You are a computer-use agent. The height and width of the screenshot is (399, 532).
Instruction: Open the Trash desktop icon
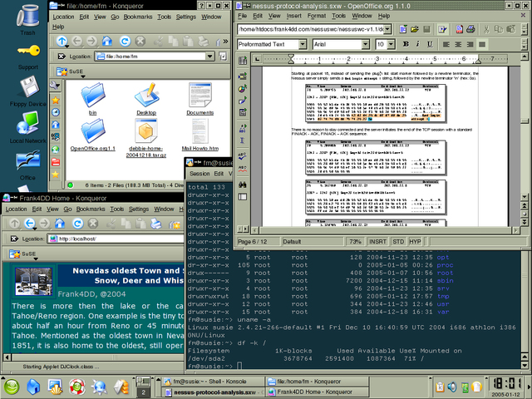27,20
